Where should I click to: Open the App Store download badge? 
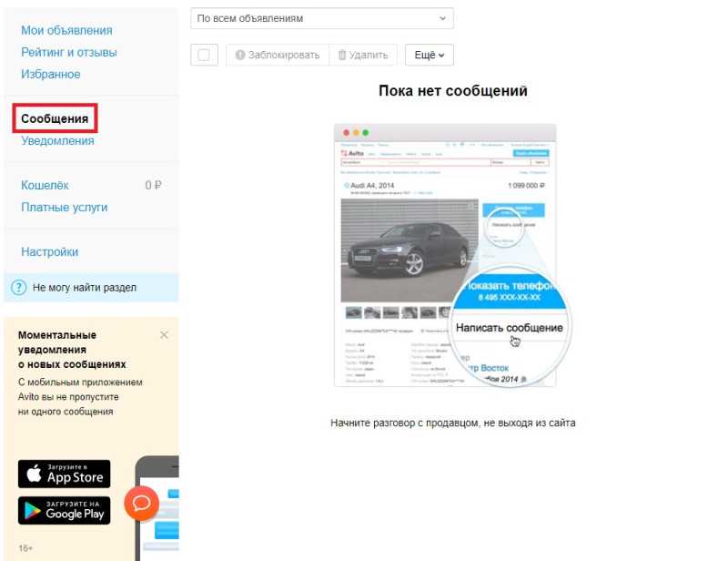point(64,474)
